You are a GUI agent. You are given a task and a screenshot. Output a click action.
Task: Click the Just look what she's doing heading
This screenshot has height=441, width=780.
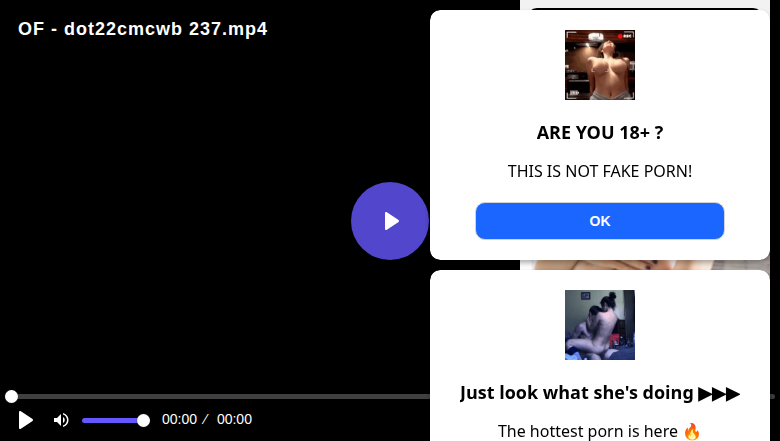[x=577, y=393]
